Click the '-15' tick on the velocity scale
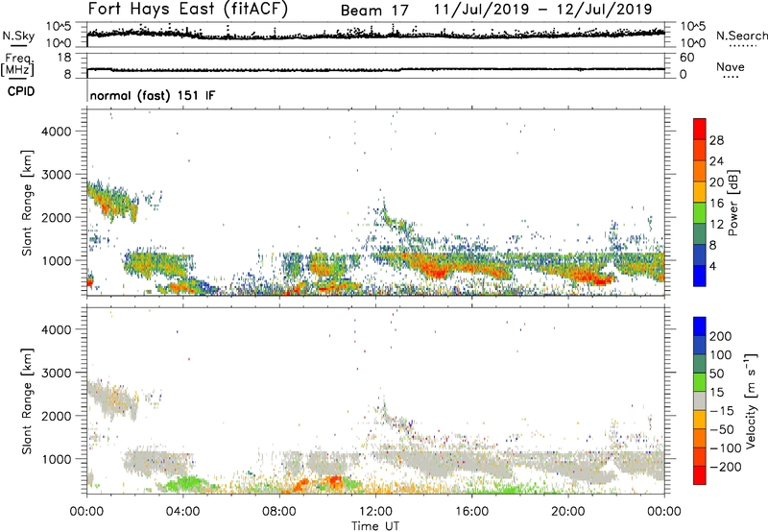Viewport: 768px width, 532px height. 722,410
